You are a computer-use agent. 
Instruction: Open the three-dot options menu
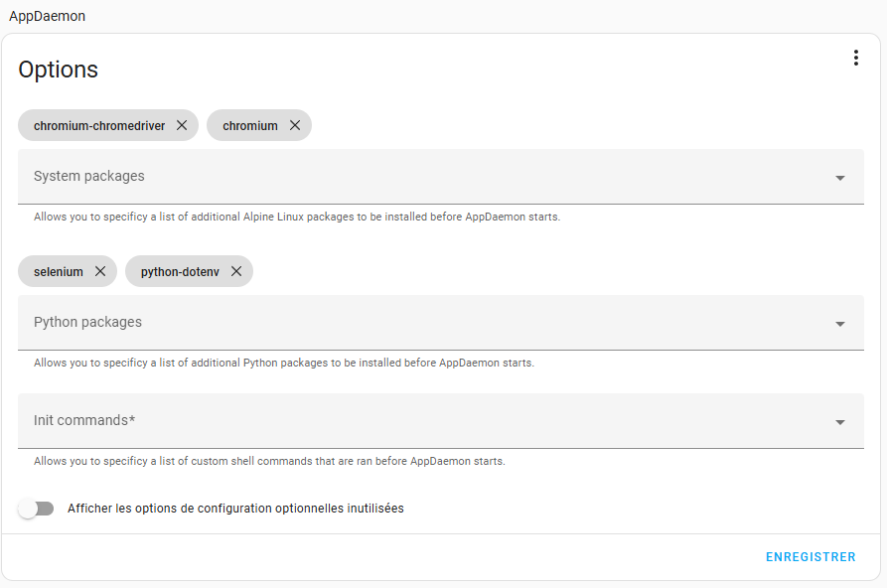pyautogui.click(x=856, y=58)
